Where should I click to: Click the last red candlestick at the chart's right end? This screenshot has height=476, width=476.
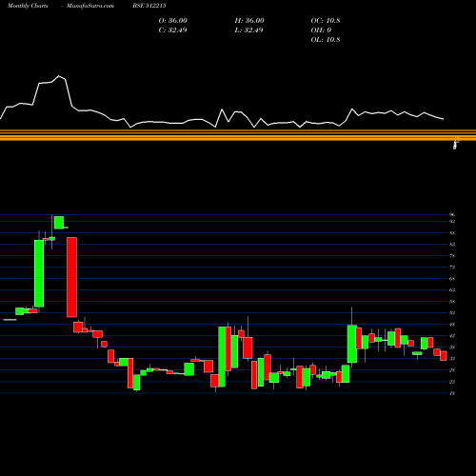pyautogui.click(x=444, y=356)
